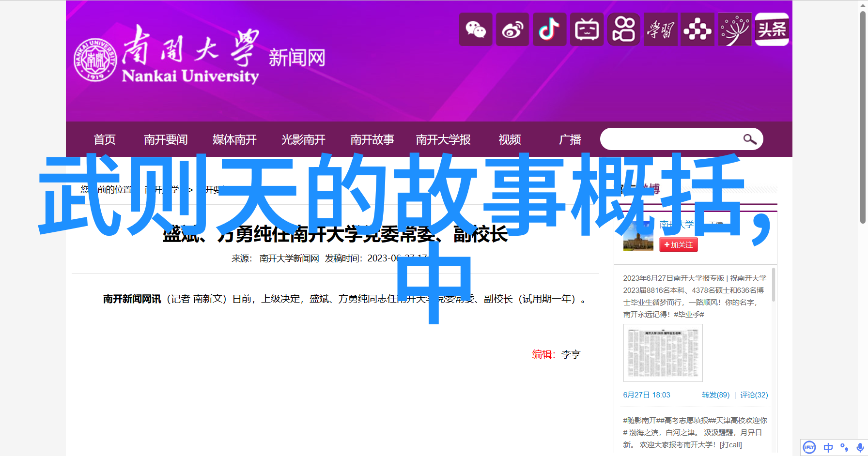This screenshot has width=868, height=456.
Task: Open 视频 video menu item
Action: click(510, 139)
